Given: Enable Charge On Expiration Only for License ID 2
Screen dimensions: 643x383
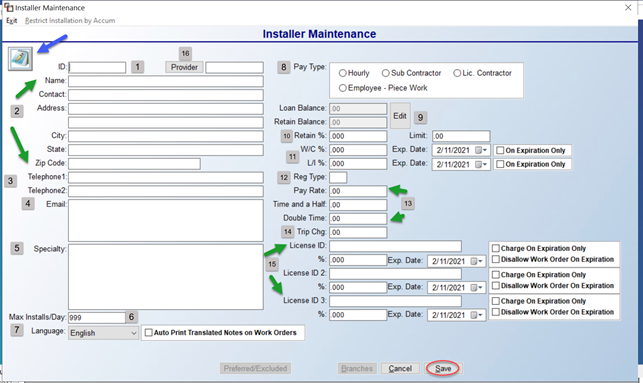Looking at the screenshot, I should (495, 274).
